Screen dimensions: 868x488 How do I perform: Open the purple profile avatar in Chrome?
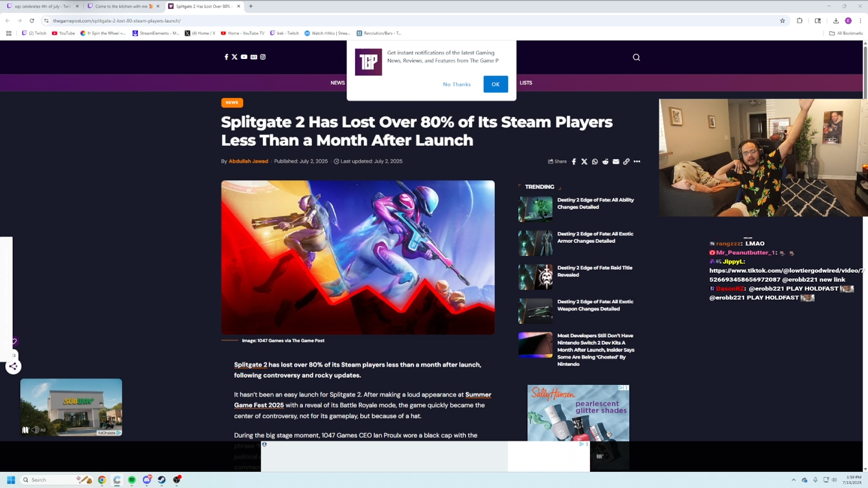click(848, 21)
